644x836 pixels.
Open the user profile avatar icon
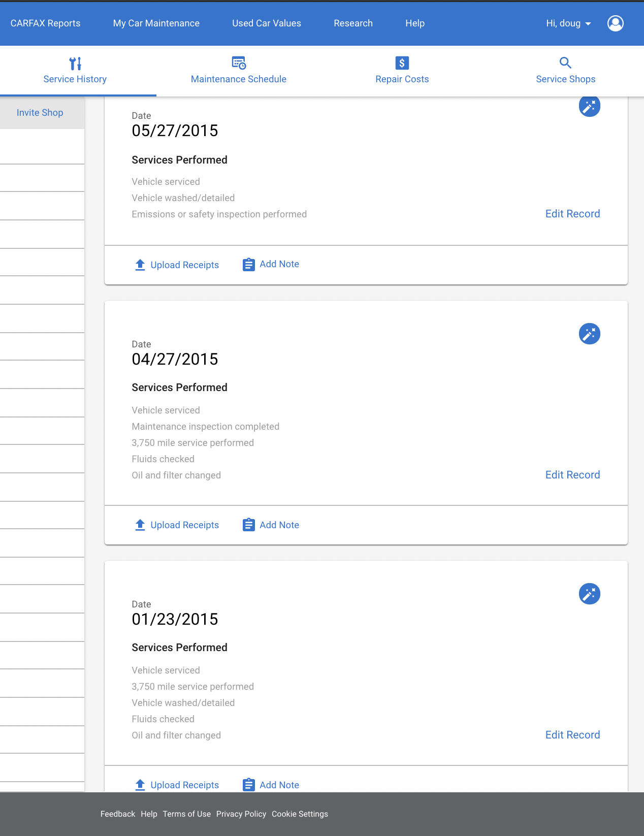point(616,23)
